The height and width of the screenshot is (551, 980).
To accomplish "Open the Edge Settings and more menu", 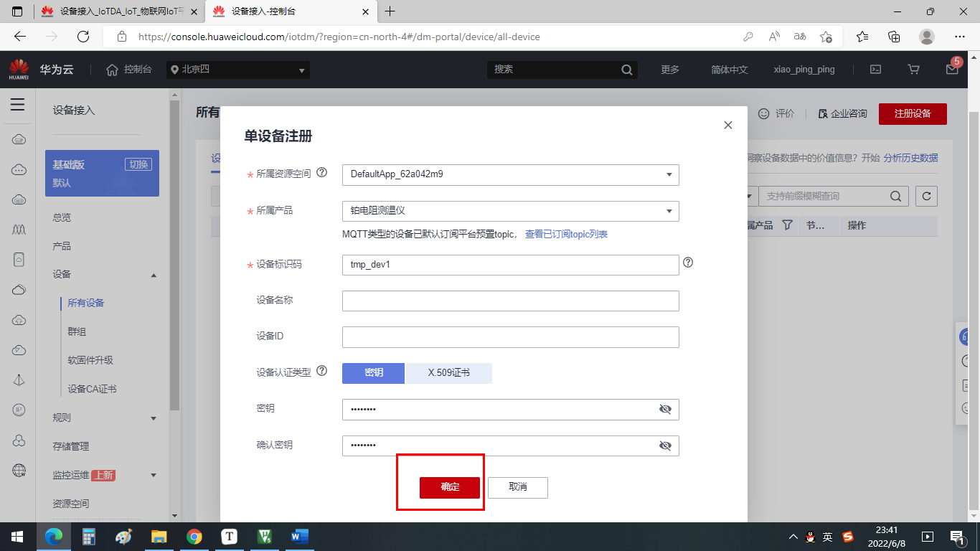I will (960, 37).
